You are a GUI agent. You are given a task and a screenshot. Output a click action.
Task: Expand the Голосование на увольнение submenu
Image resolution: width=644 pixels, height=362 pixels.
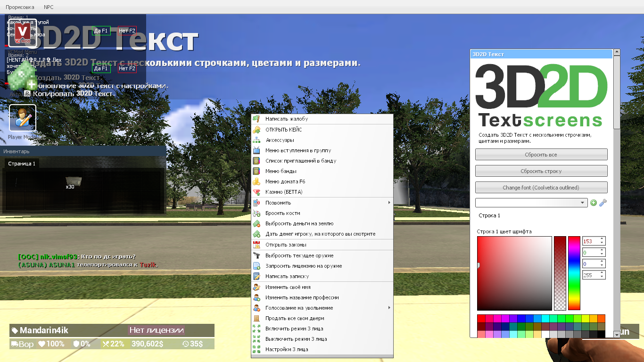pyautogui.click(x=389, y=307)
